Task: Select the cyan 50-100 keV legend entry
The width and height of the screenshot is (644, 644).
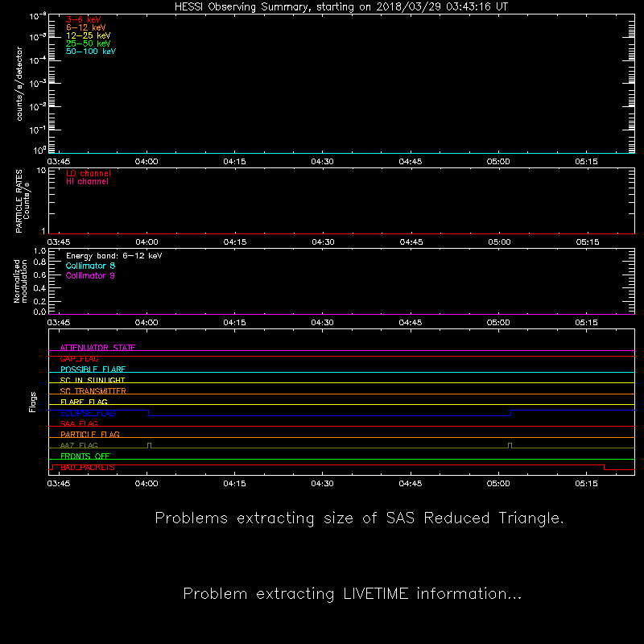Action: (91, 52)
